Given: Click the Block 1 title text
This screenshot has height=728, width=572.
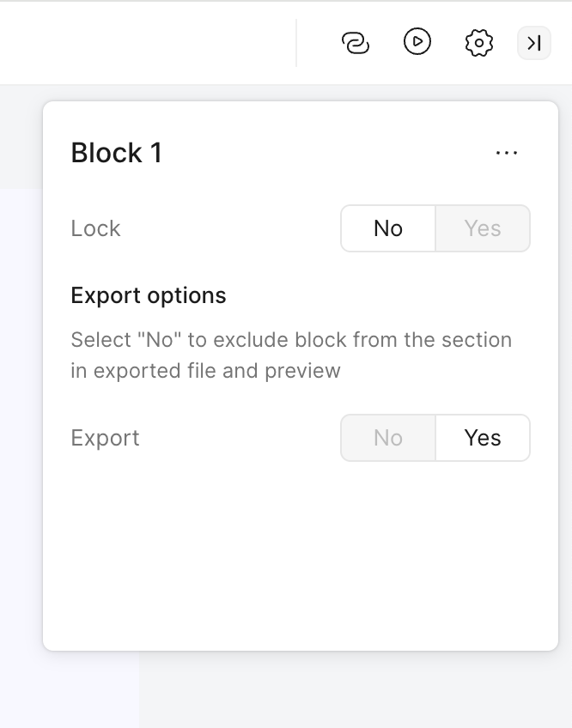Looking at the screenshot, I should pos(117,153).
